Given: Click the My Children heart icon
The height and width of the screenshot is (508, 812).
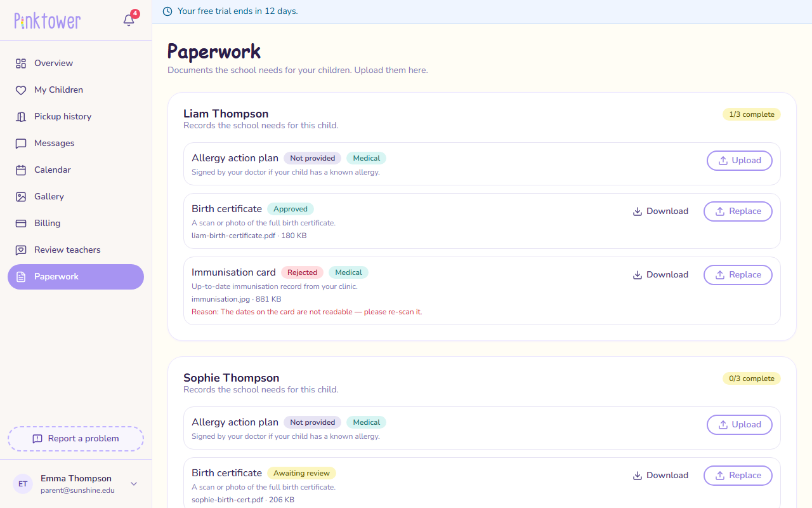Looking at the screenshot, I should (21, 90).
